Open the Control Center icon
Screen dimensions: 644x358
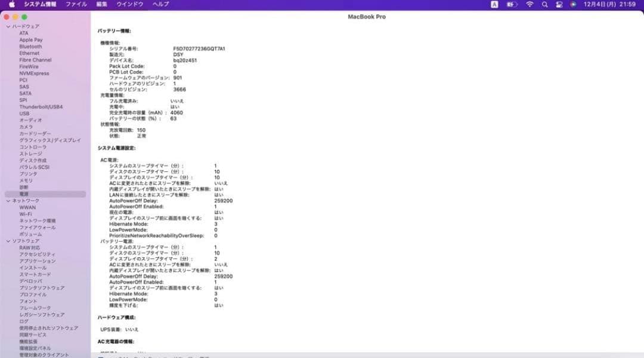tap(559, 4)
